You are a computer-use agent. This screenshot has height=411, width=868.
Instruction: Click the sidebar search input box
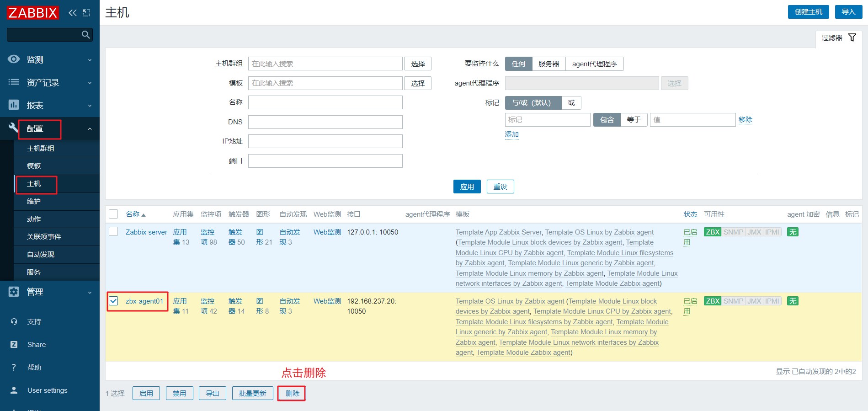pos(50,35)
